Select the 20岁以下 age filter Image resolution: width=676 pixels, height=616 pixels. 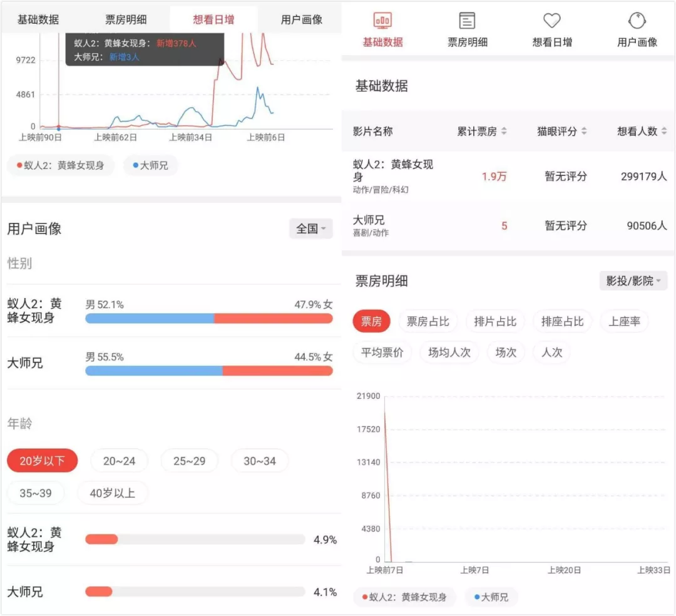(x=43, y=461)
